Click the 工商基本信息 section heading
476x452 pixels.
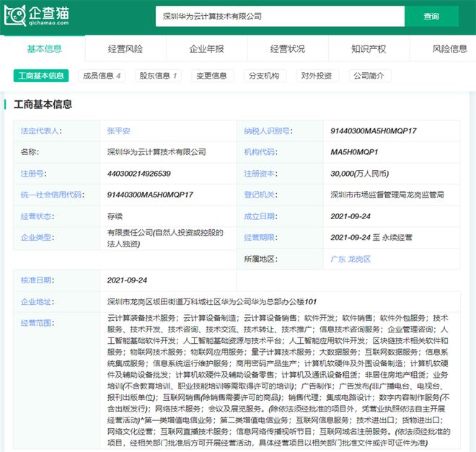pyautogui.click(x=43, y=105)
